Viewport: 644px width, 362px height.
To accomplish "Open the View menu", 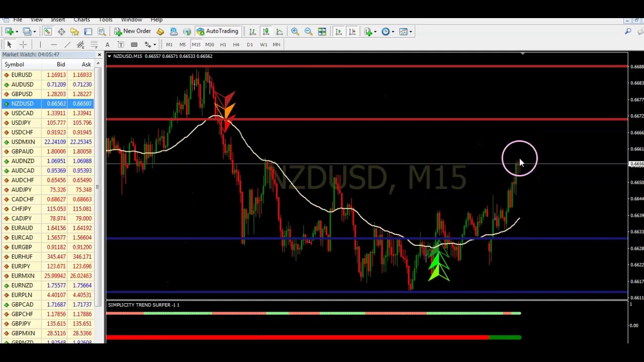I will coord(36,20).
